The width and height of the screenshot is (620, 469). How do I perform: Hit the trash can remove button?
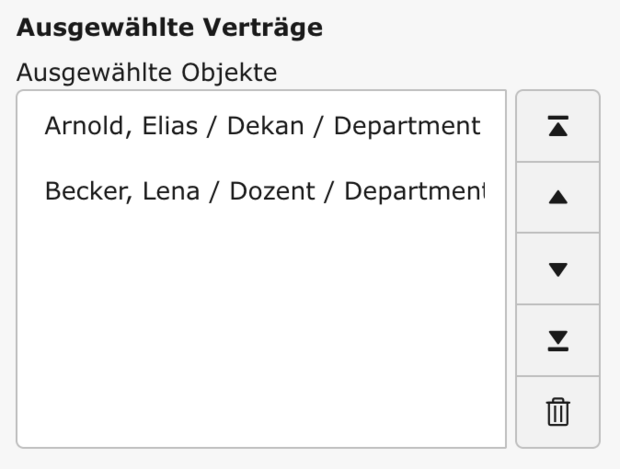558,412
